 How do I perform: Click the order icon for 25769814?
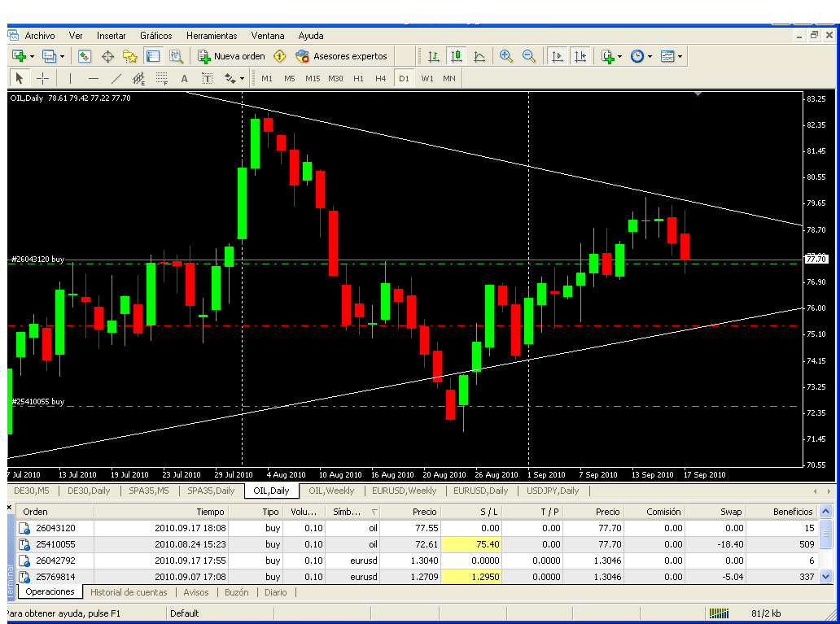pos(24,577)
